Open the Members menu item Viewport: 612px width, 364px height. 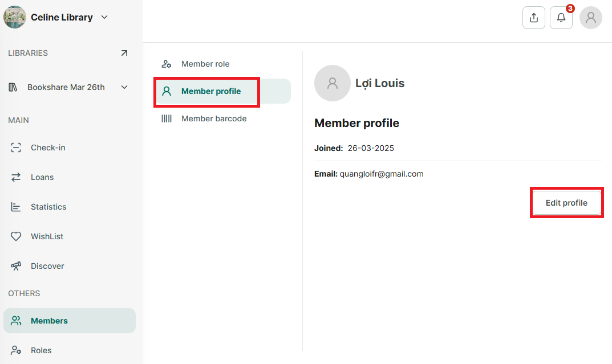[70, 321]
